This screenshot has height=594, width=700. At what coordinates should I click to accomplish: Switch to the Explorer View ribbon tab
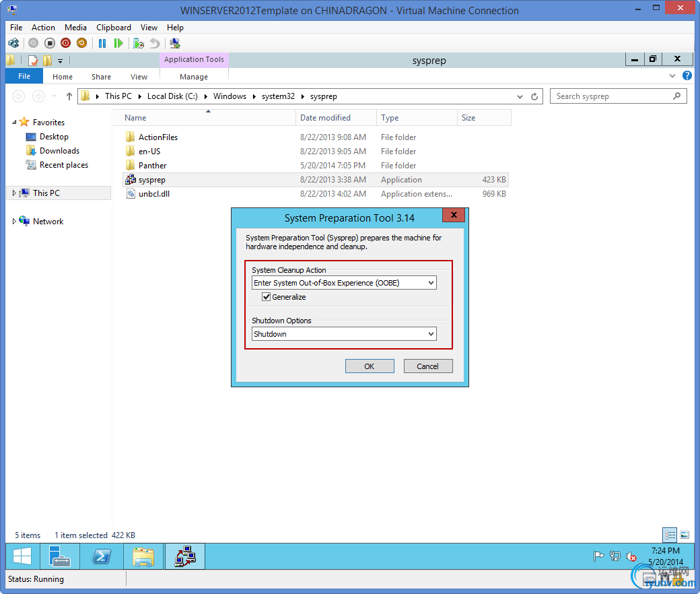click(139, 77)
